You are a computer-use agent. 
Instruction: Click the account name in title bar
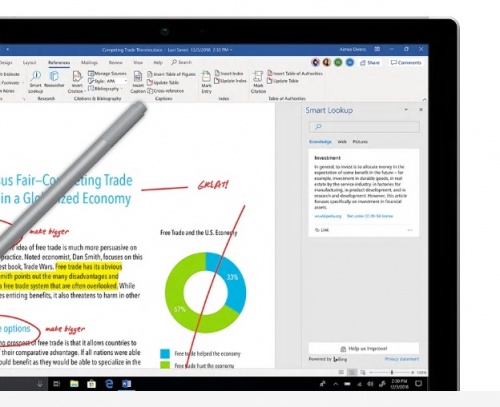(x=353, y=49)
